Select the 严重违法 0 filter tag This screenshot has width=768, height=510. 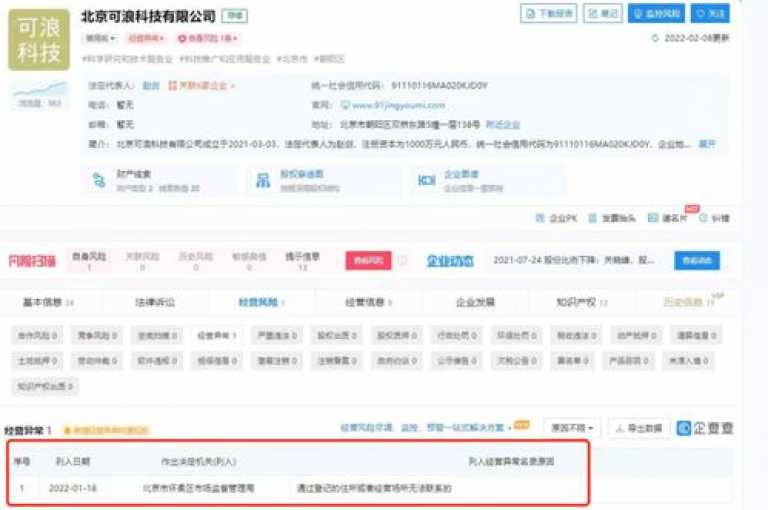277,336
